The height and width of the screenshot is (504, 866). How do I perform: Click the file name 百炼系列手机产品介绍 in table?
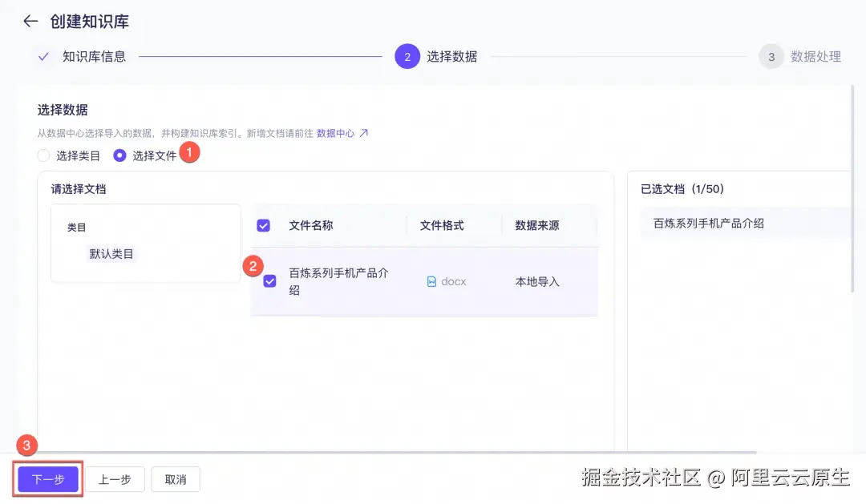pyautogui.click(x=339, y=281)
